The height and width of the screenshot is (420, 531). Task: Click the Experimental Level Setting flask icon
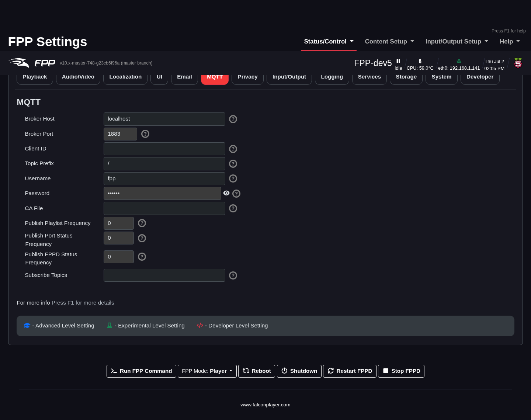[x=110, y=326]
